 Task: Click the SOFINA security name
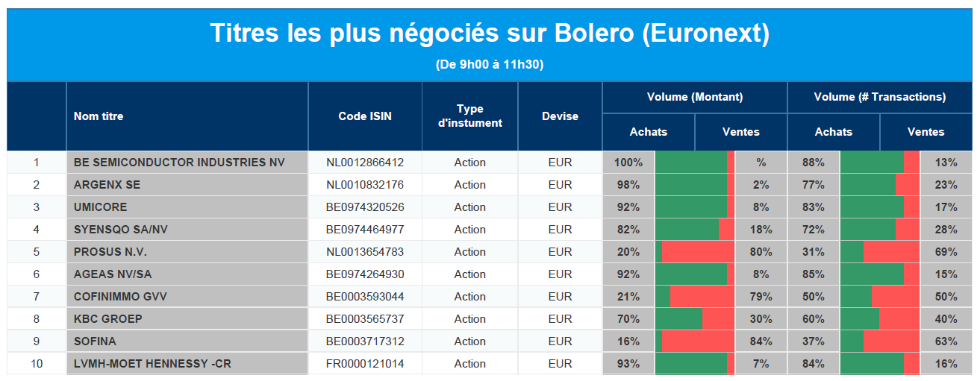point(95,341)
